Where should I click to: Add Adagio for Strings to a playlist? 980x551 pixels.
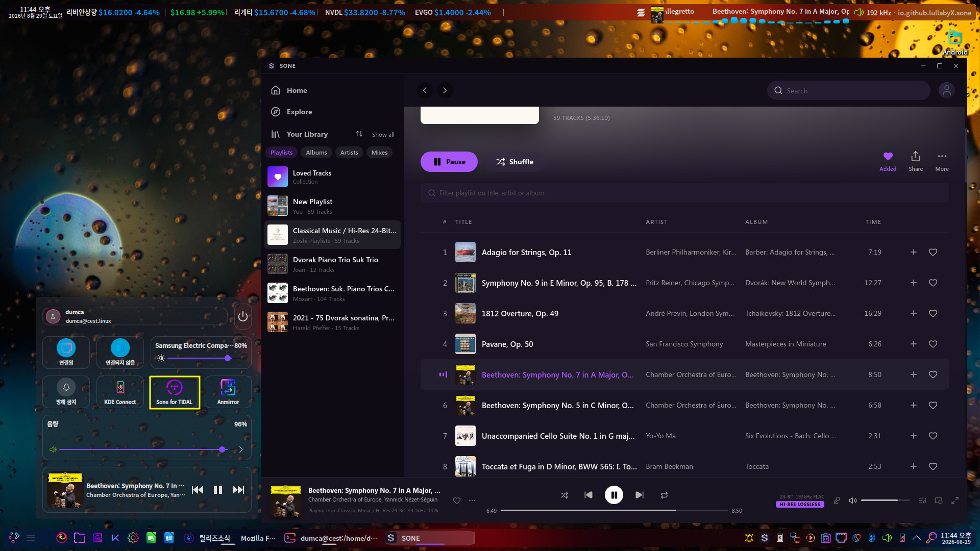coord(914,252)
